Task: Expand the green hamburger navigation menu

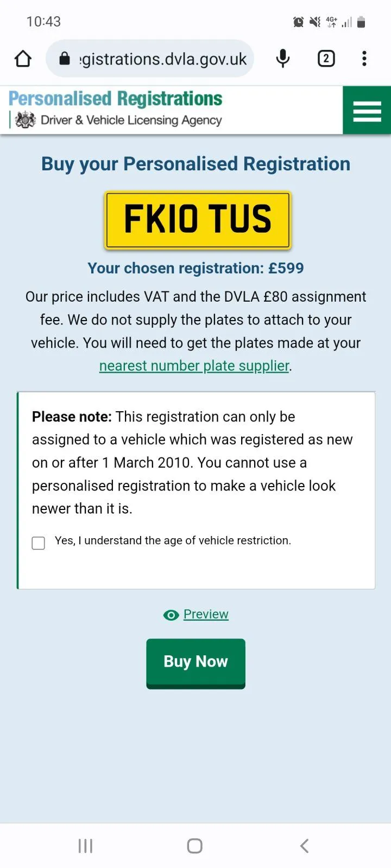Action: point(367,111)
